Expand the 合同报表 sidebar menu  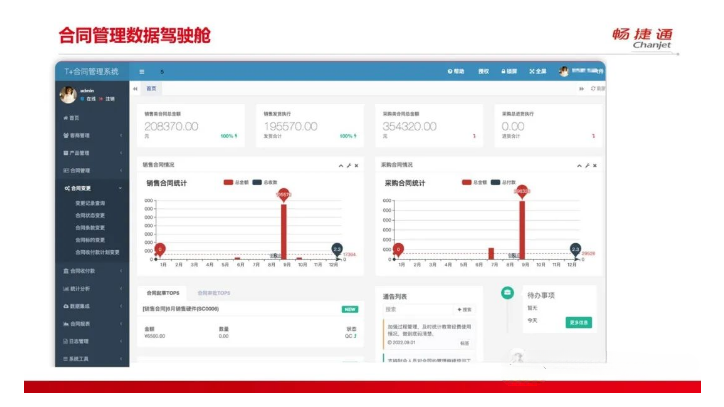[92, 324]
